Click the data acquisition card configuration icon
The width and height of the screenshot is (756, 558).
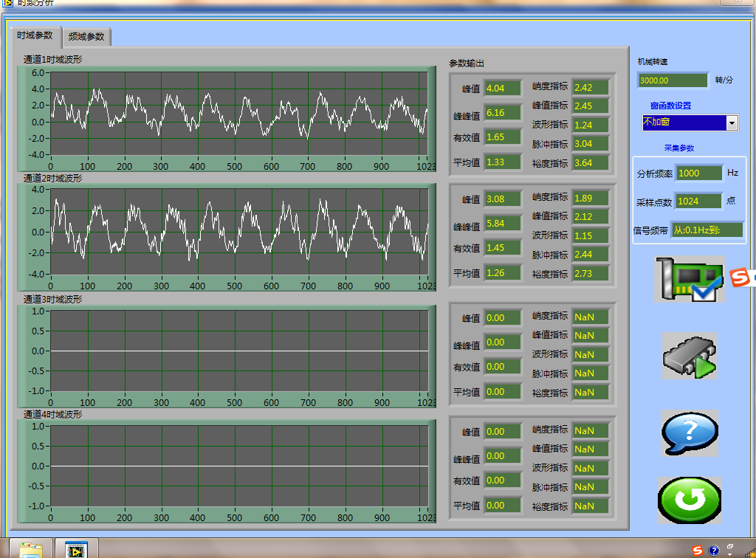point(688,279)
